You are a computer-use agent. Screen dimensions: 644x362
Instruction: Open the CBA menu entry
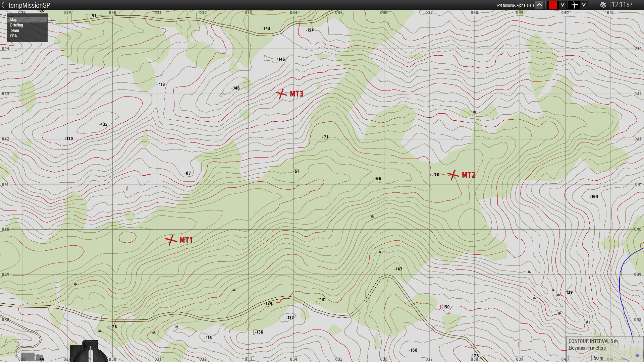click(x=13, y=36)
